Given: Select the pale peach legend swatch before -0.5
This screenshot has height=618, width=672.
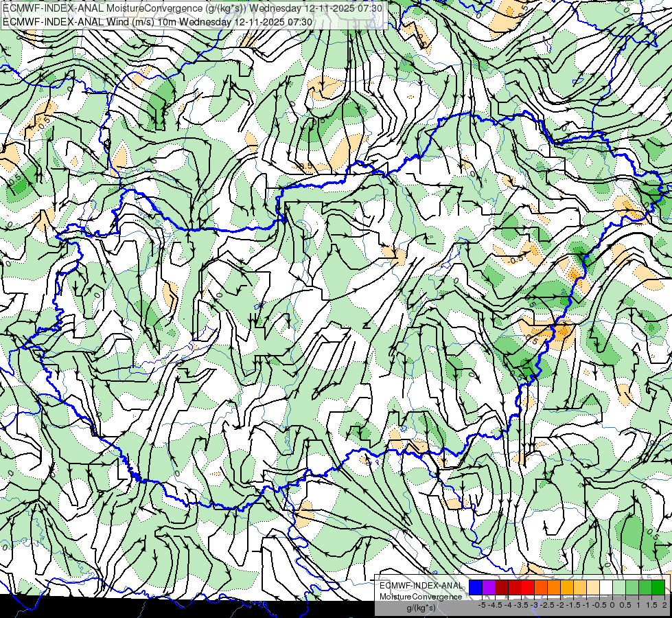Looking at the screenshot, I should [x=593, y=587].
